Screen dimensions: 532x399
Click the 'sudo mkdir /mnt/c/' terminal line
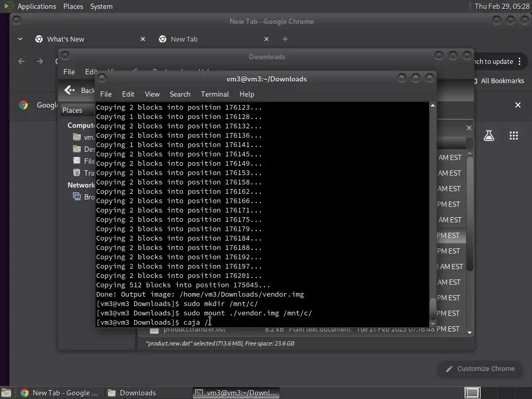point(177,303)
